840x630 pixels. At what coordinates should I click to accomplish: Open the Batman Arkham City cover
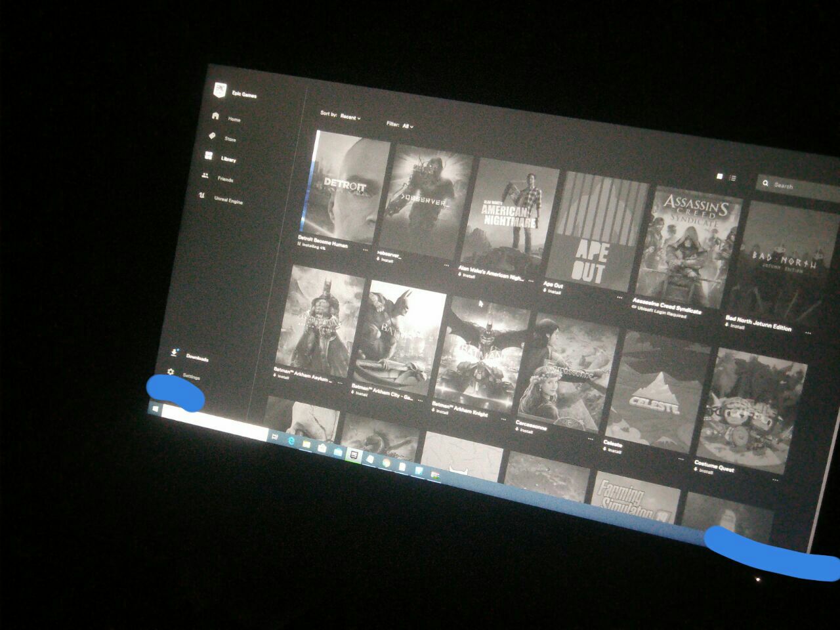click(399, 338)
